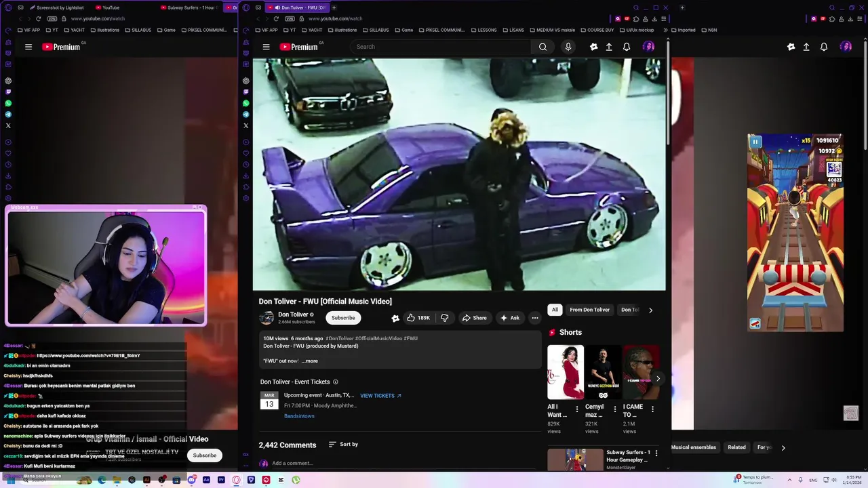The image size is (868, 488).
Task: Open new tab in front window
Action: point(334,7)
